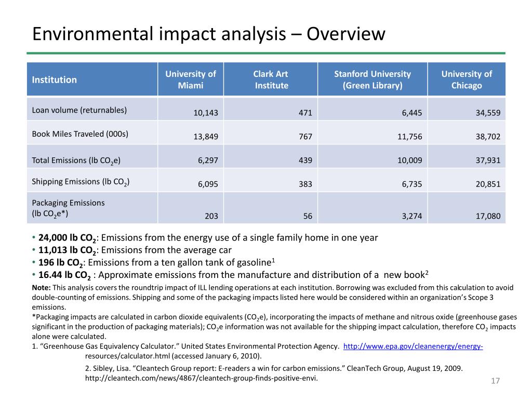The height and width of the screenshot is (399, 532).
Task: Select the Miami total emissions value 6,297
Action: [x=208, y=160]
